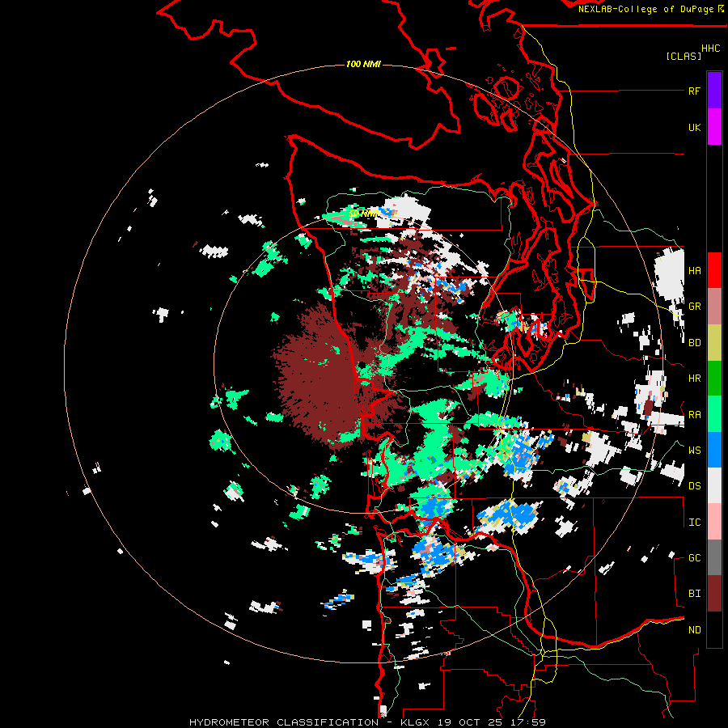Click the "BI" legend label
Image resolution: width=728 pixels, height=728 pixels.
[694, 594]
